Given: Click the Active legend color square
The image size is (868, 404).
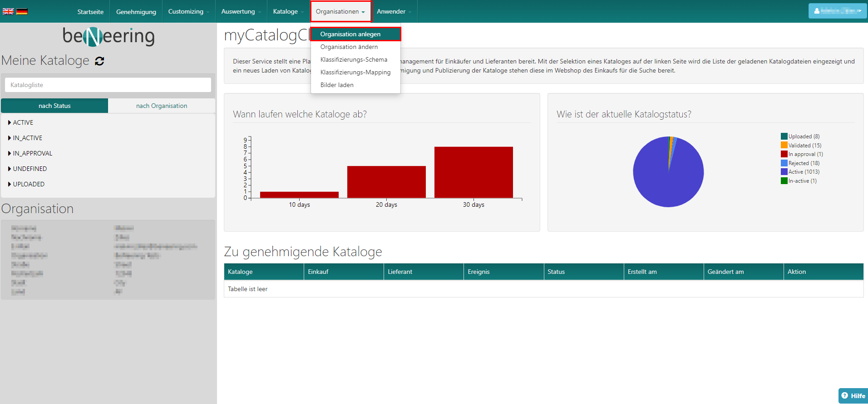Looking at the screenshot, I should [x=784, y=172].
